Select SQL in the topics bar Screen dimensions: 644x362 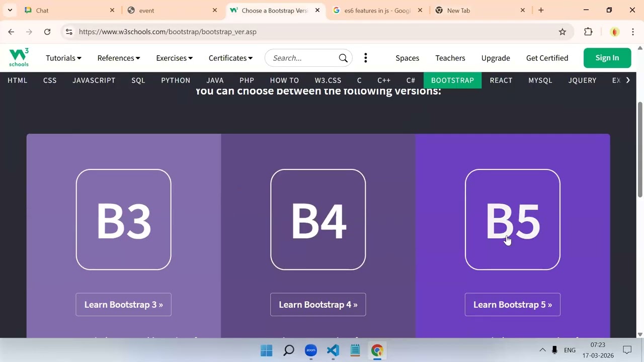[138, 80]
